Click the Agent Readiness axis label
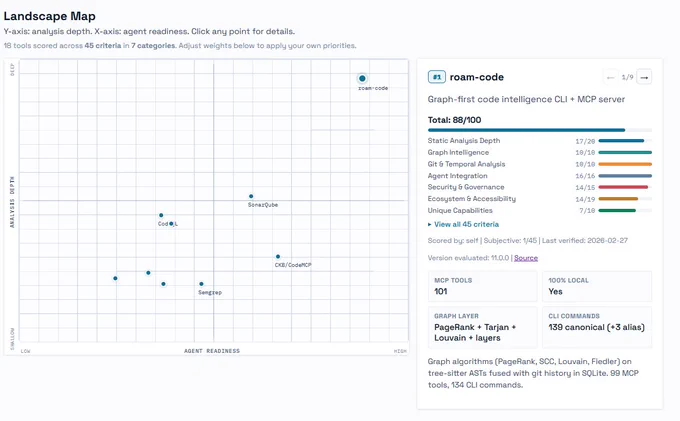Screen dimensions: 680x421 (212, 351)
